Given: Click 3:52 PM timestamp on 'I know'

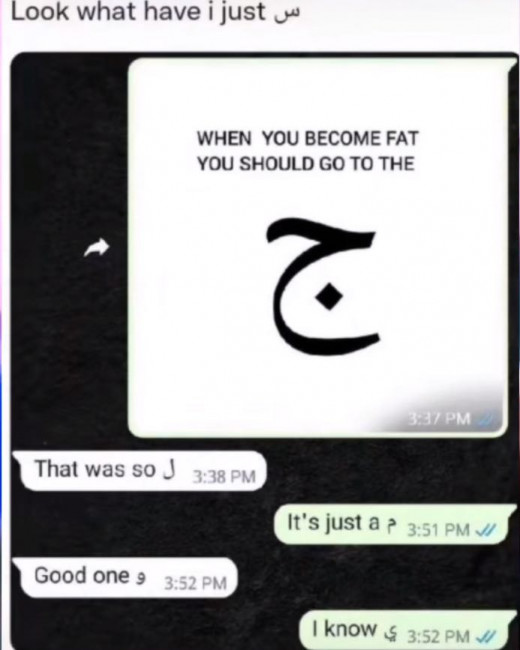Looking at the screenshot, I should [x=439, y=636].
